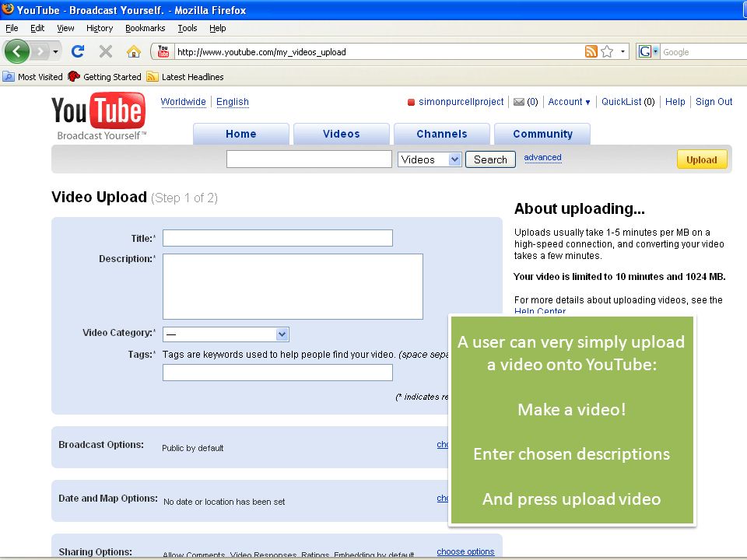Click the Search button

490,159
